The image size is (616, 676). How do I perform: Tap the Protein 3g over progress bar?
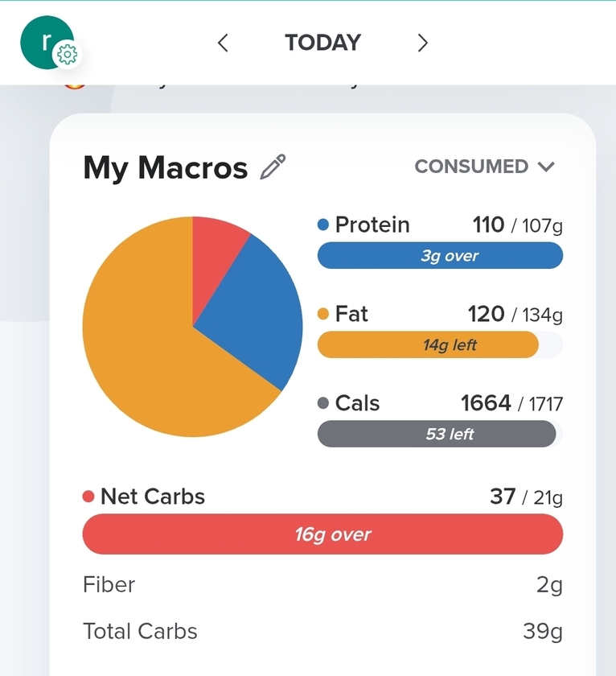click(440, 255)
